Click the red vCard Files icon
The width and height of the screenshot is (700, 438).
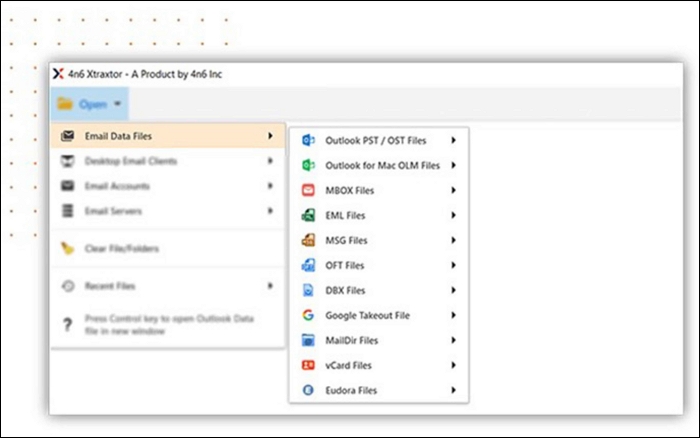[x=308, y=365]
